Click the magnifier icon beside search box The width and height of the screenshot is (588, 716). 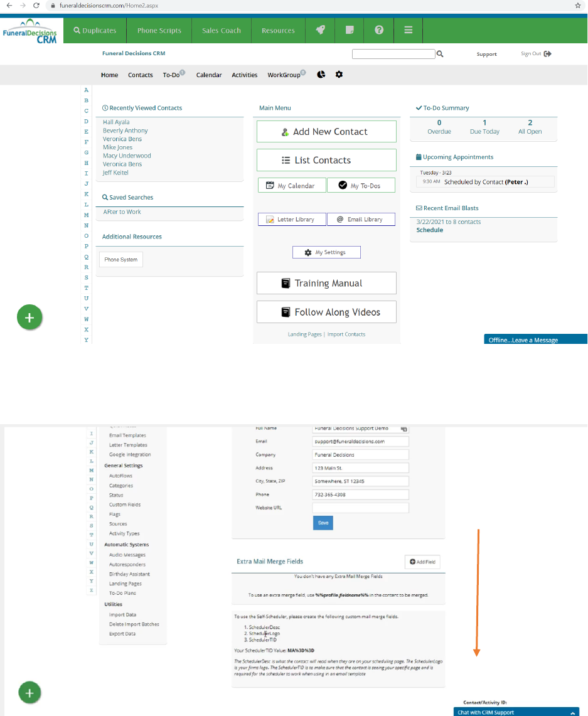click(440, 54)
